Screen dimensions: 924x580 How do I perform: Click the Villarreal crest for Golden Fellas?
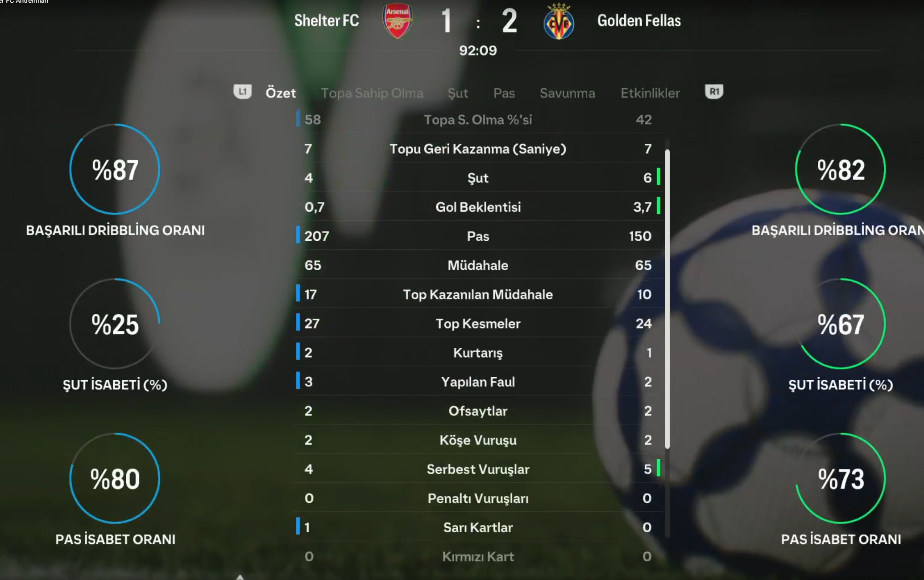559,21
